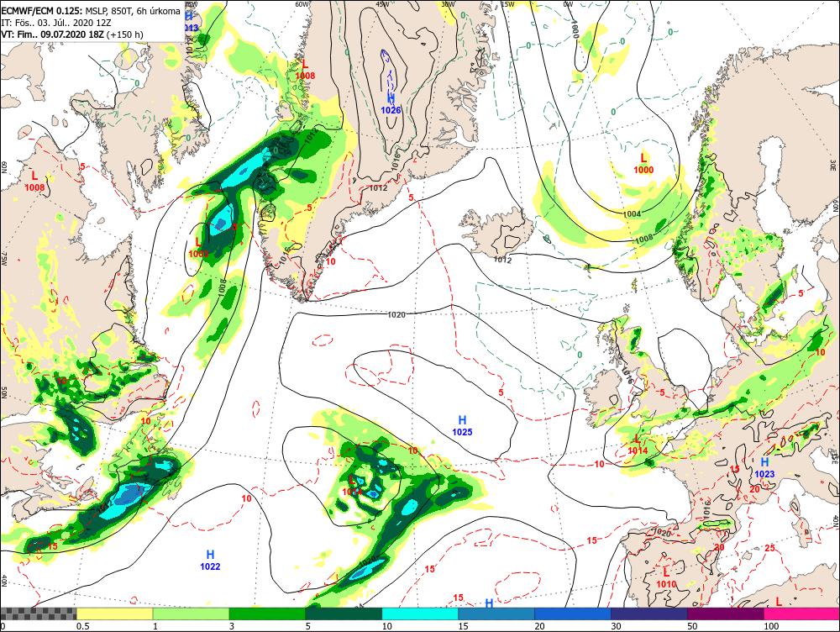Screen dimensions: 840x632
Task: Click the L 1008 low over Baffin Bay
Action: pos(306,70)
